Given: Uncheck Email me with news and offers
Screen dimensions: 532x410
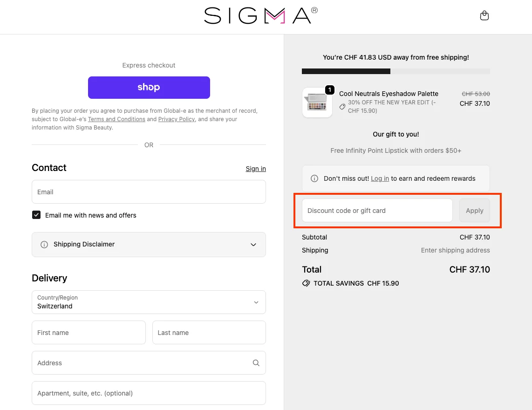Looking at the screenshot, I should click(36, 215).
